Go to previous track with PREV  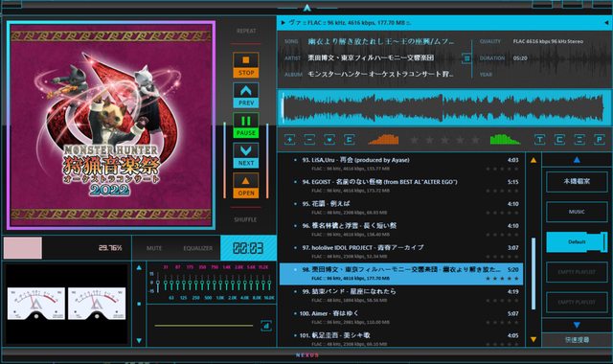point(246,95)
